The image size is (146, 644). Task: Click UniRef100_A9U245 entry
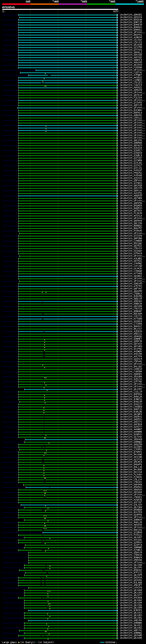pos(131,63)
